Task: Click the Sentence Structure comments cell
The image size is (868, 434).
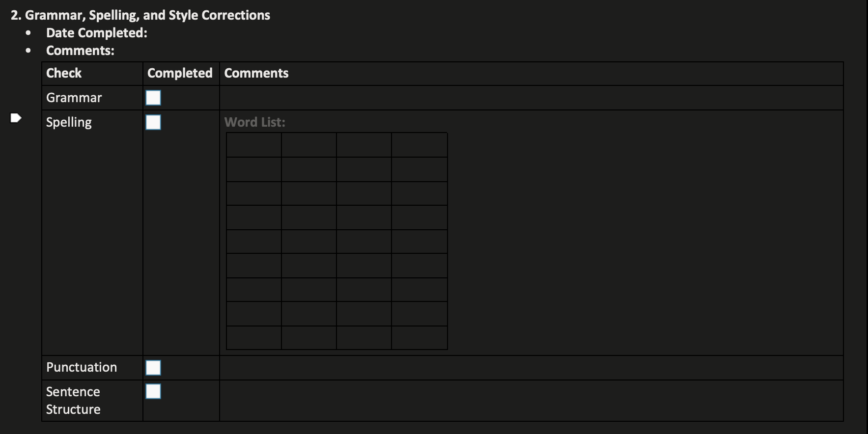Action: [x=531, y=401]
